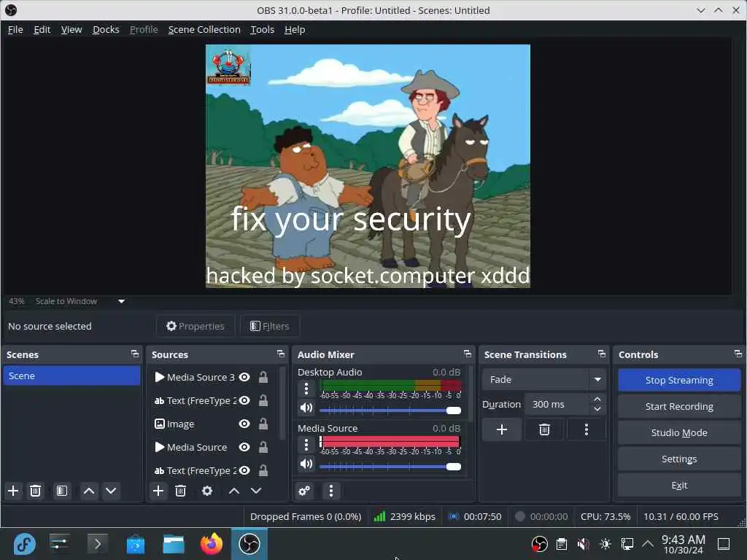Screen dimensions: 747x560
Task: Hide Media Source 3 with its eye icon
Action: 244,377
